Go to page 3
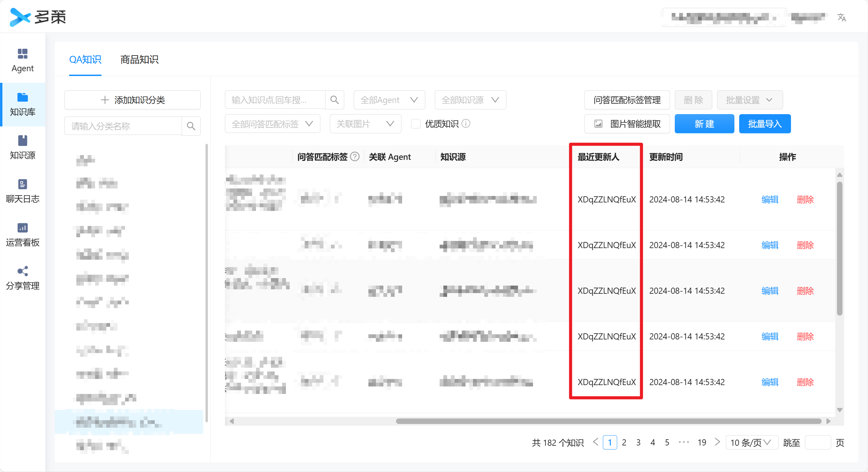The image size is (868, 472). click(638, 442)
